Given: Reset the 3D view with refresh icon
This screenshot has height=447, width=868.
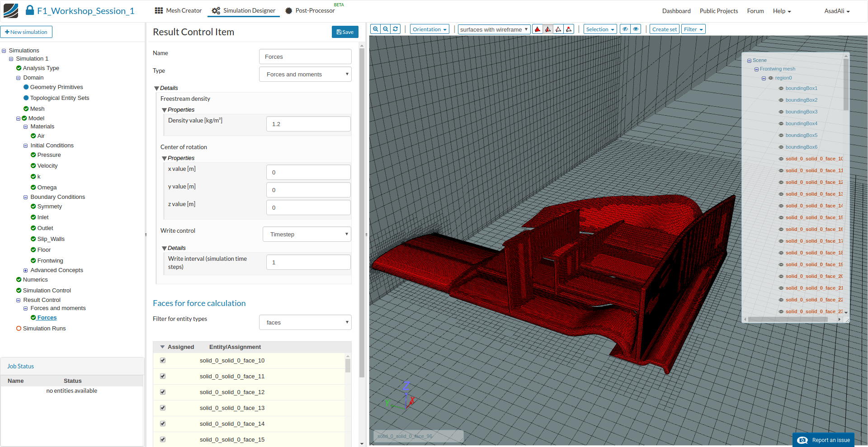Looking at the screenshot, I should 396,29.
